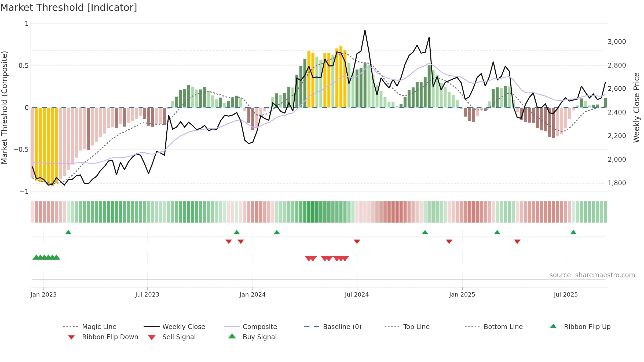Click the Market Threshold (Composite) axis title
644x362 pixels.
(4, 108)
